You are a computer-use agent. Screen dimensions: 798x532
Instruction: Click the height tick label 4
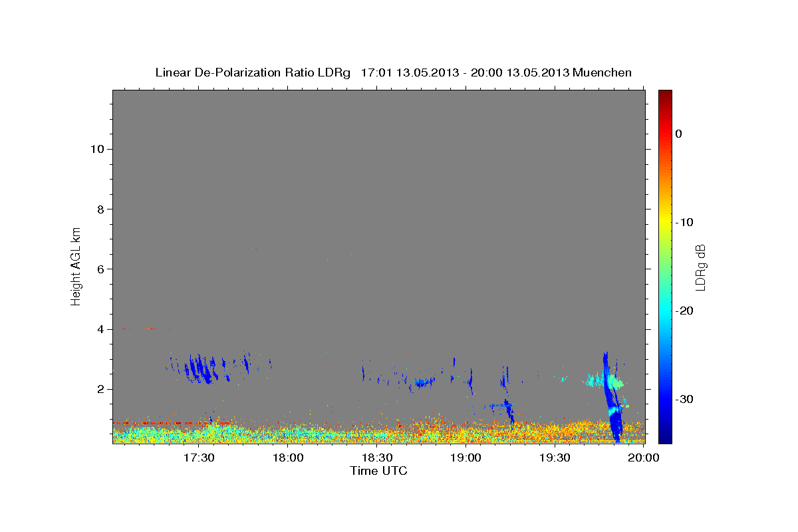(x=100, y=329)
